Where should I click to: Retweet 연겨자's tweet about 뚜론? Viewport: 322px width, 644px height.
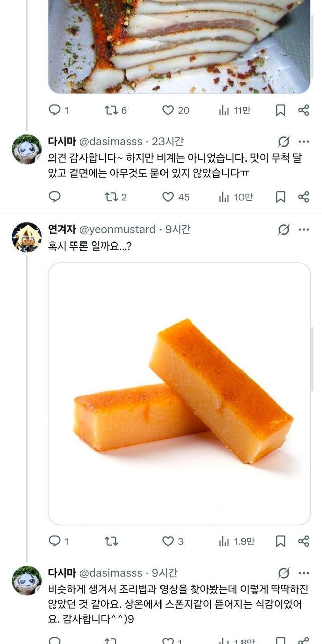(111, 541)
